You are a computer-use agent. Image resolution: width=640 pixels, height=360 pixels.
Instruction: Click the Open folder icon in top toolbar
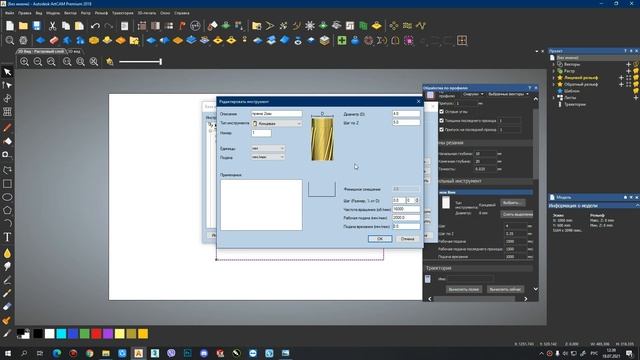pyautogui.click(x=23, y=26)
